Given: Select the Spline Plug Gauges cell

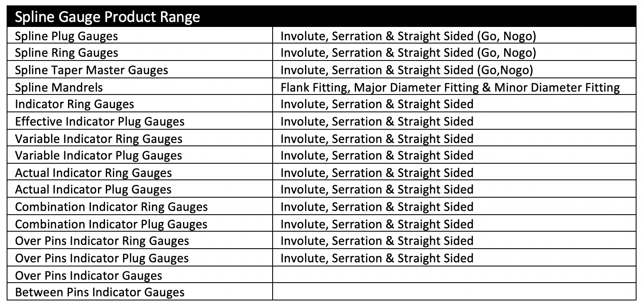Looking at the screenshot, I should coord(140,36).
